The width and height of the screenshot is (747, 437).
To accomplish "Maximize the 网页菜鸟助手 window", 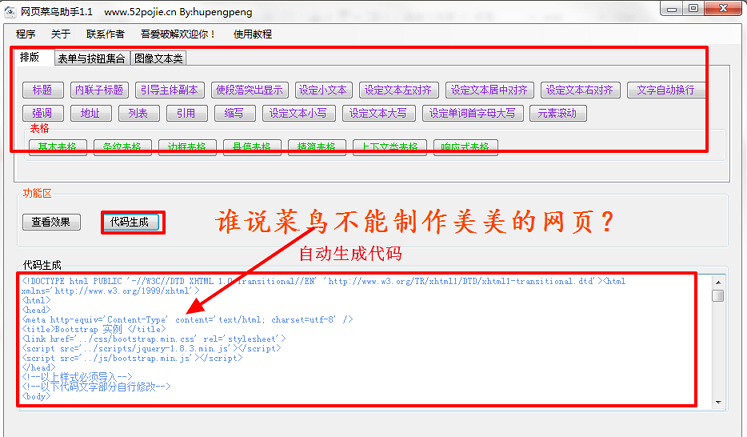I will pyautogui.click(x=694, y=9).
